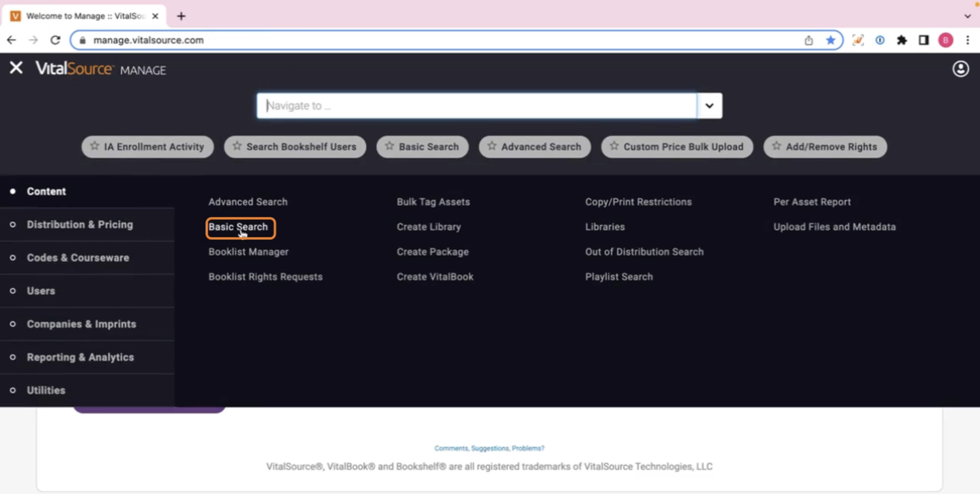Open Booklist Manager link

[248, 252]
